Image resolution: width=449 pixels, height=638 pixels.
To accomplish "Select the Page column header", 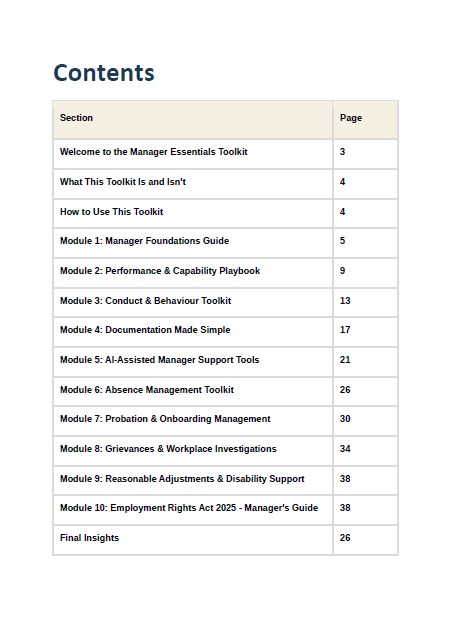I will coord(351,118).
